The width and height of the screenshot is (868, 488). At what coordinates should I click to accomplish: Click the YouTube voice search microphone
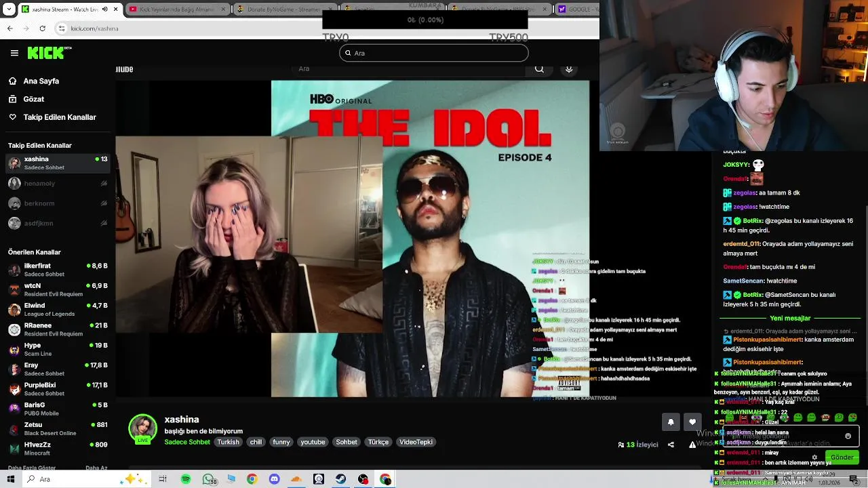pyautogui.click(x=569, y=68)
